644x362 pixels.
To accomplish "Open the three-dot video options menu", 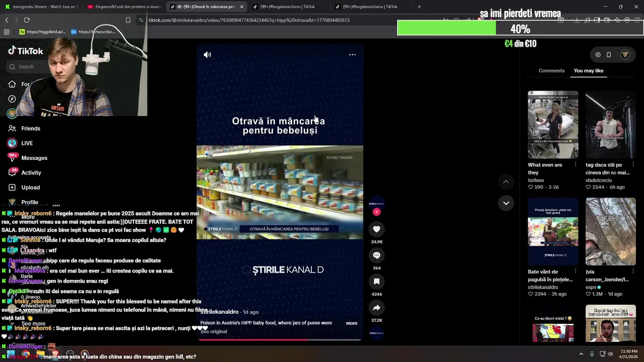I will pos(352,55).
